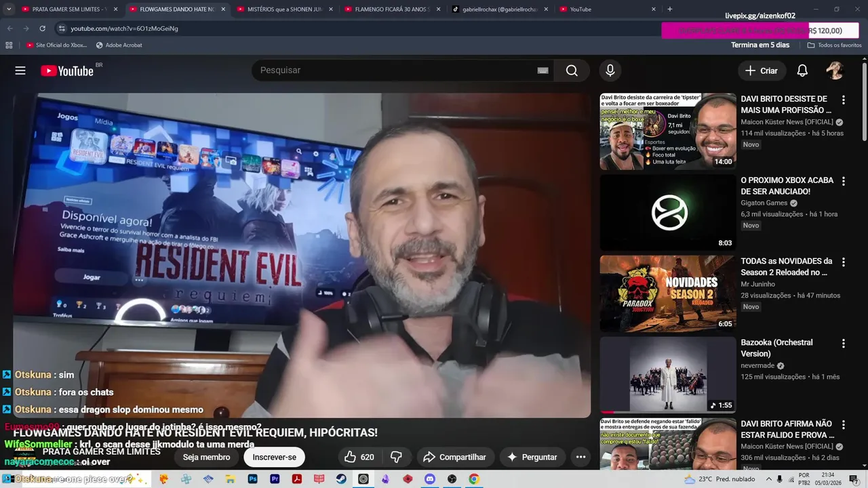Open the apps grid on bookmarks bar
The image size is (868, 488).
point(9,45)
